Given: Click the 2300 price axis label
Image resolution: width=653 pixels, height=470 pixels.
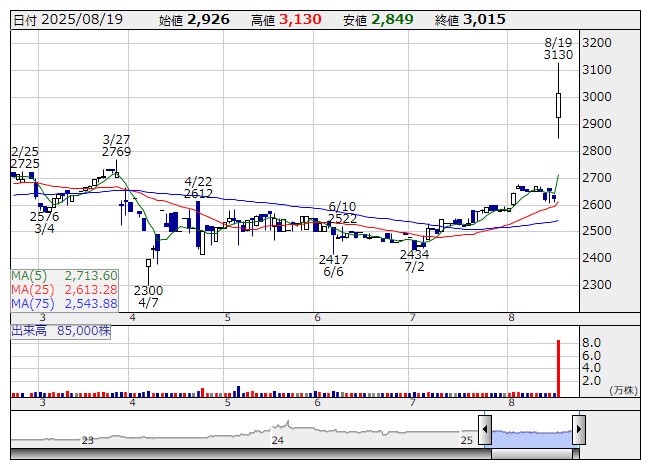Looking at the screenshot, I should [x=597, y=285].
